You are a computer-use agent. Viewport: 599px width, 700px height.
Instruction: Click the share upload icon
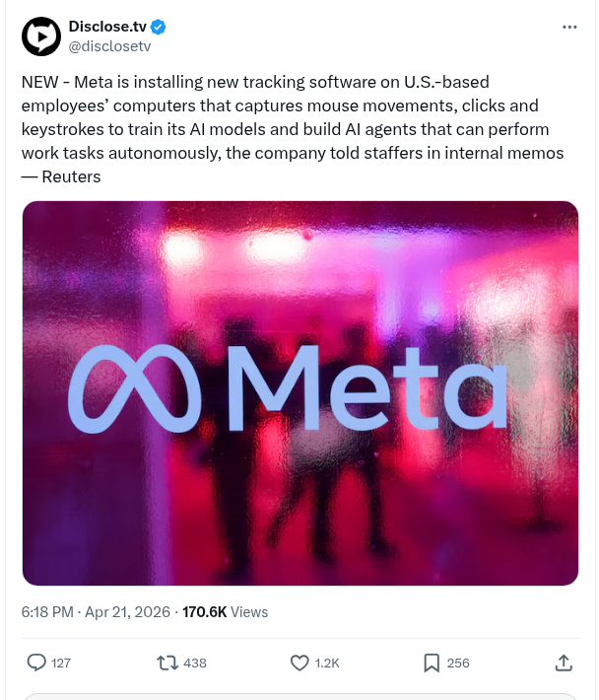[x=564, y=663]
